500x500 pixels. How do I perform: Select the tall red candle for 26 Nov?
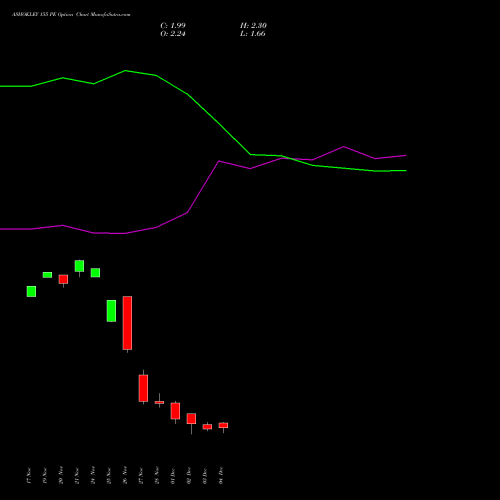127,323
